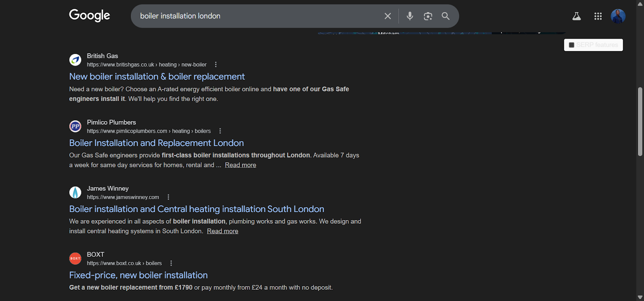Click the jameswinney.com URL text
Screen dimensions: 644x301
[123, 197]
